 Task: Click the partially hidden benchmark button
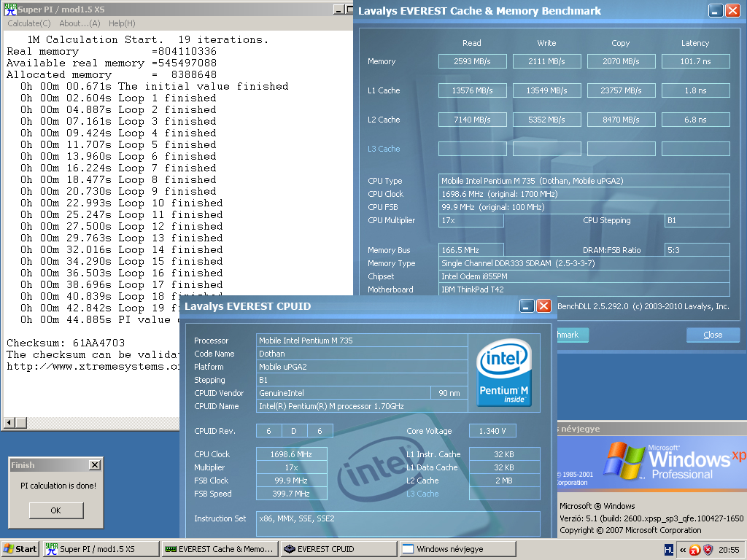click(x=573, y=335)
